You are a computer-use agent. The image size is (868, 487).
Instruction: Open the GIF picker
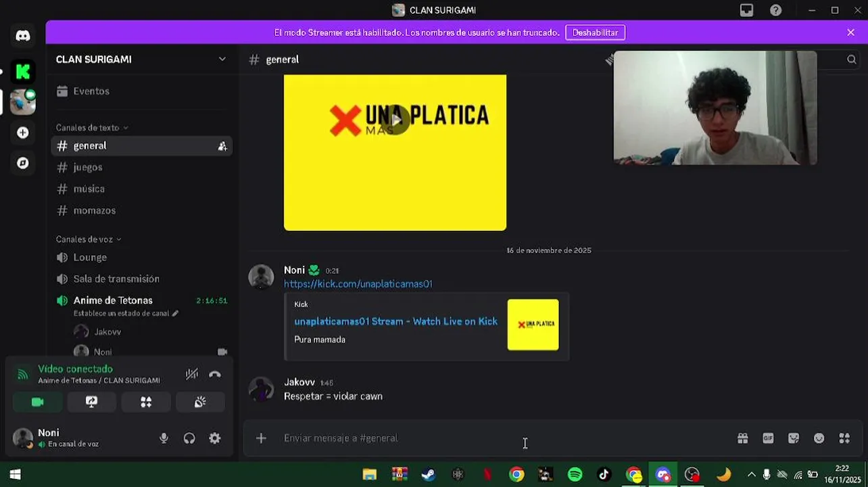(768, 438)
